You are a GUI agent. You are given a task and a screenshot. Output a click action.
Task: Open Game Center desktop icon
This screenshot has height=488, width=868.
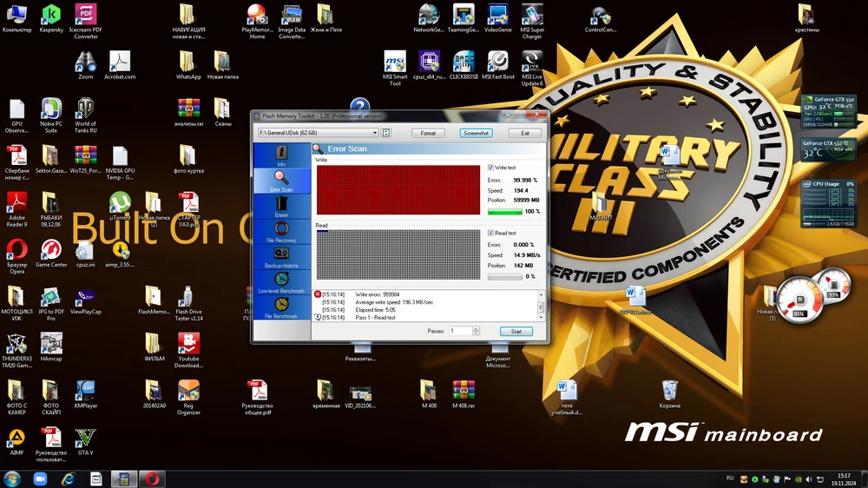pyautogui.click(x=51, y=254)
